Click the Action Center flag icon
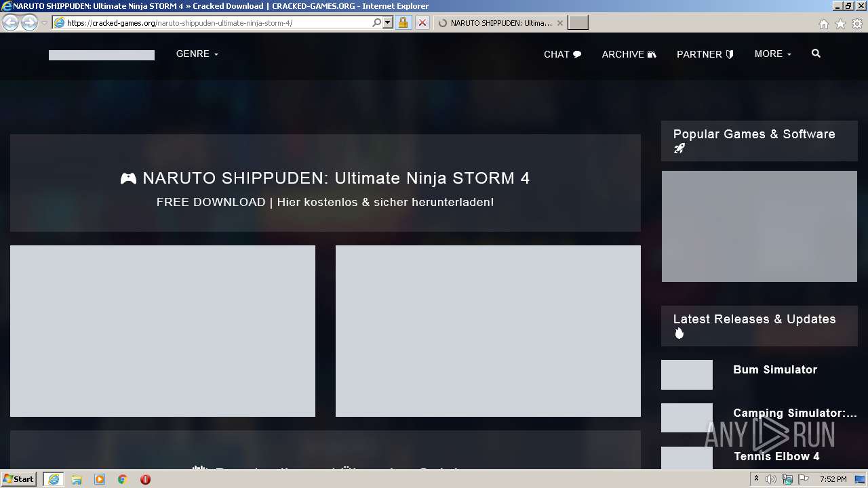868x488 pixels. coord(804,479)
